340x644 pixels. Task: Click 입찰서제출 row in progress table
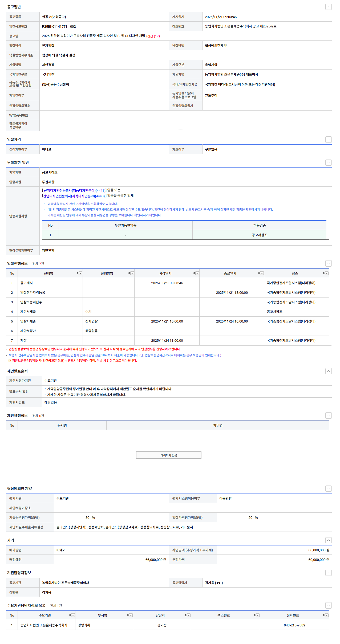[x=28, y=321]
